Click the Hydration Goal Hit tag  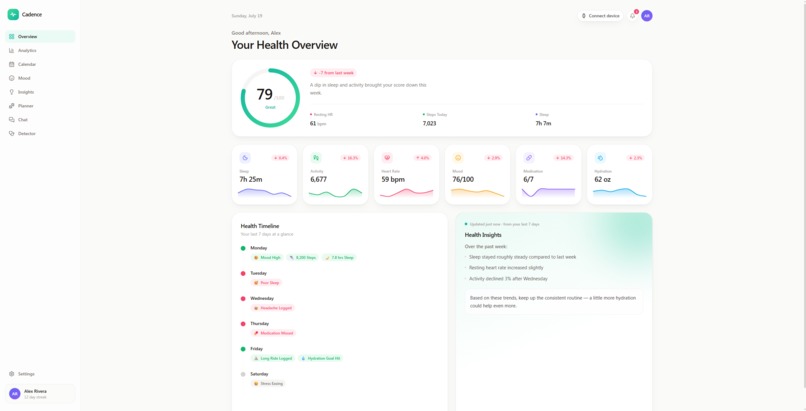[x=320, y=358]
